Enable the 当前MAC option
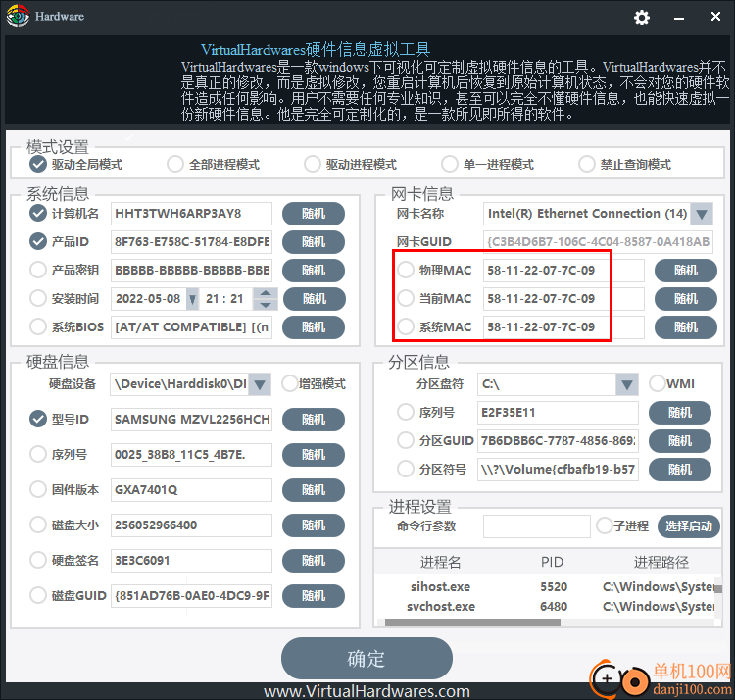Image resolution: width=735 pixels, height=700 pixels. point(406,298)
